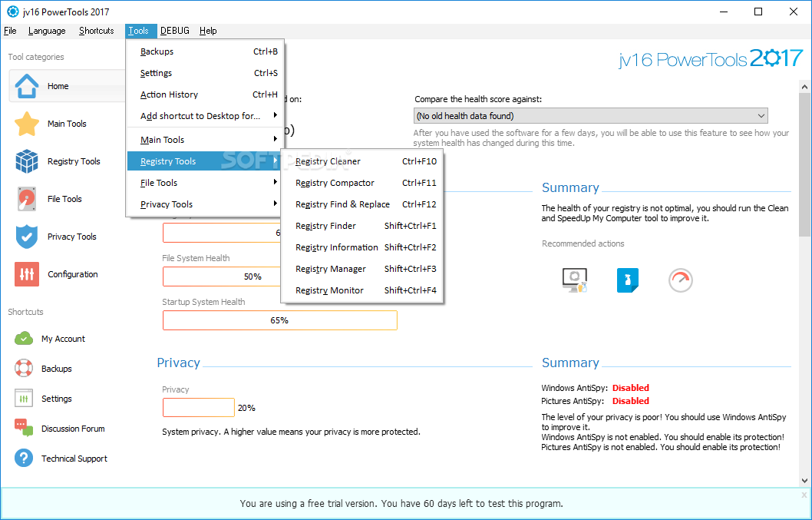Open the Language menu
The height and width of the screenshot is (520, 812).
point(47,31)
